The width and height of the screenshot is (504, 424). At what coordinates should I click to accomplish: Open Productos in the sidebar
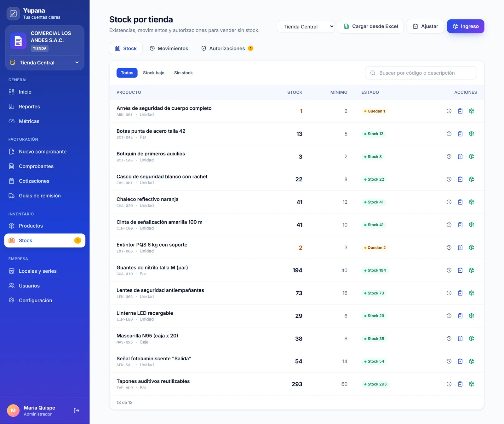[45, 226]
